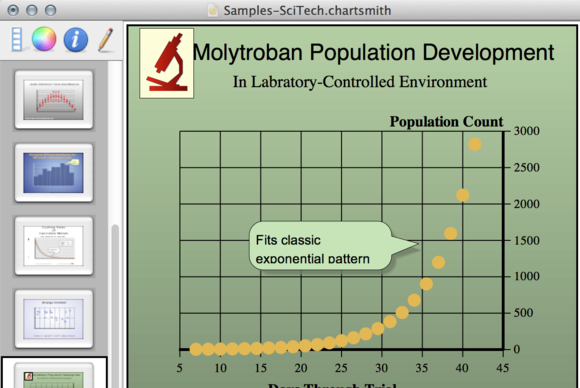This screenshot has height=388, width=580.
Task: Open the color wheel picker
Action: point(44,39)
